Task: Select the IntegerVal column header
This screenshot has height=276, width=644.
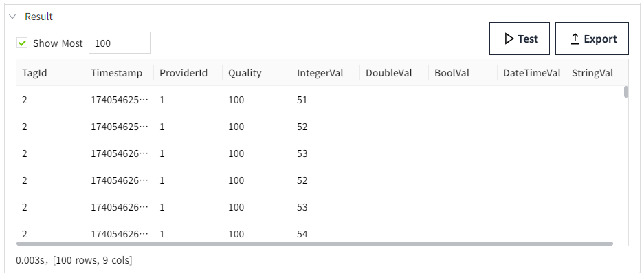Action: pos(320,73)
